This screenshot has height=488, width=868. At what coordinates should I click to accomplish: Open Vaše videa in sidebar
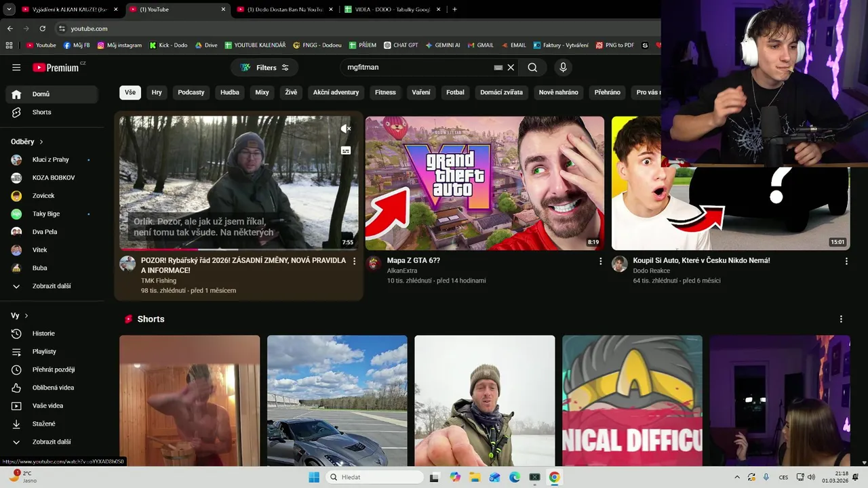click(x=52, y=405)
